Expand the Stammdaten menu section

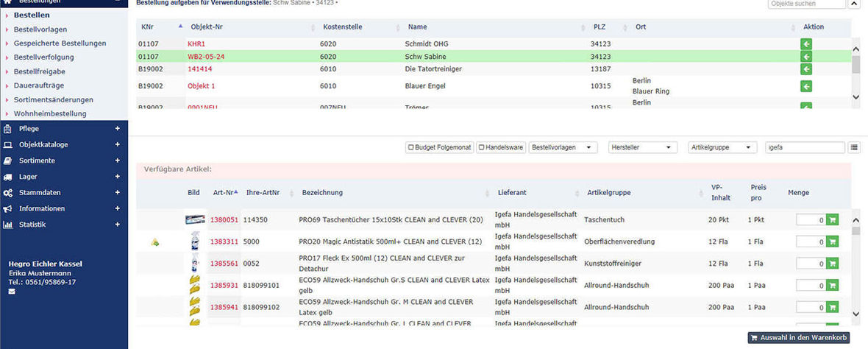point(118,193)
